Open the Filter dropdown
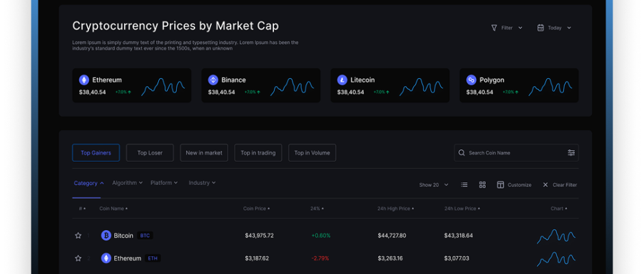The width and height of the screenshot is (644, 274). [x=506, y=28]
